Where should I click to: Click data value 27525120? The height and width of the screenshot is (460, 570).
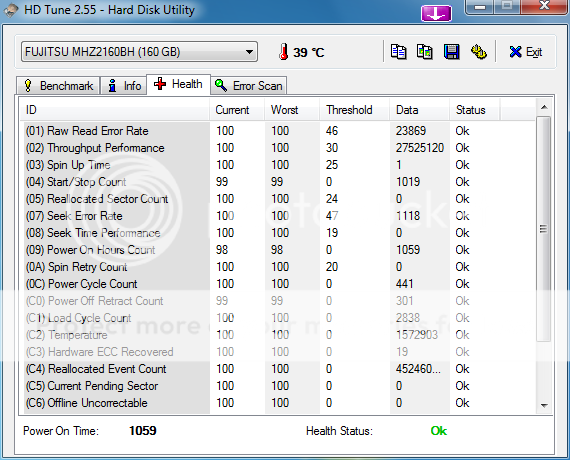[420, 148]
